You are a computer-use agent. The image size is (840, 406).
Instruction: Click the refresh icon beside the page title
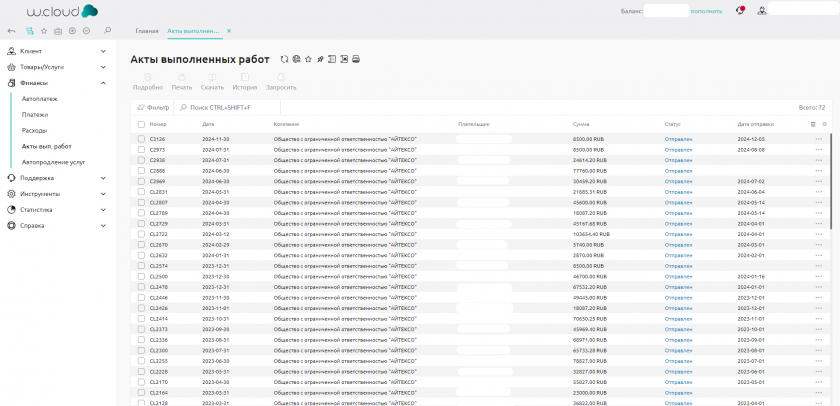(x=285, y=60)
